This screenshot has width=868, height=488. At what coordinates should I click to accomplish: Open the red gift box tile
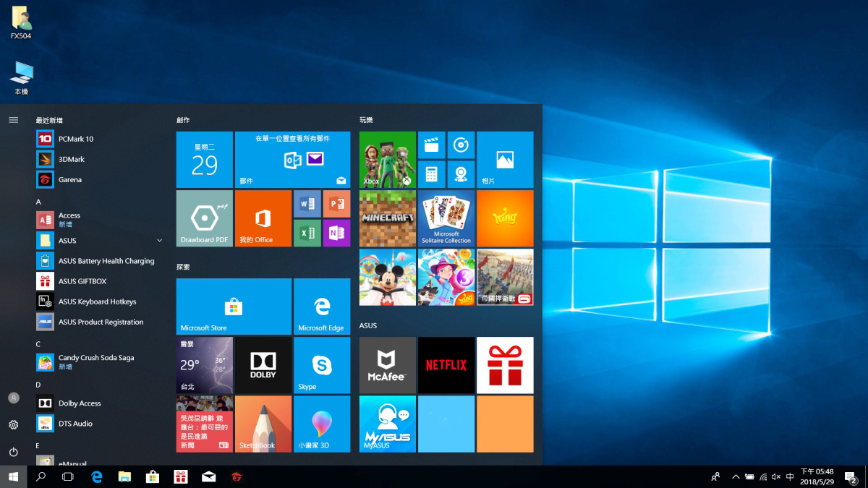505,365
